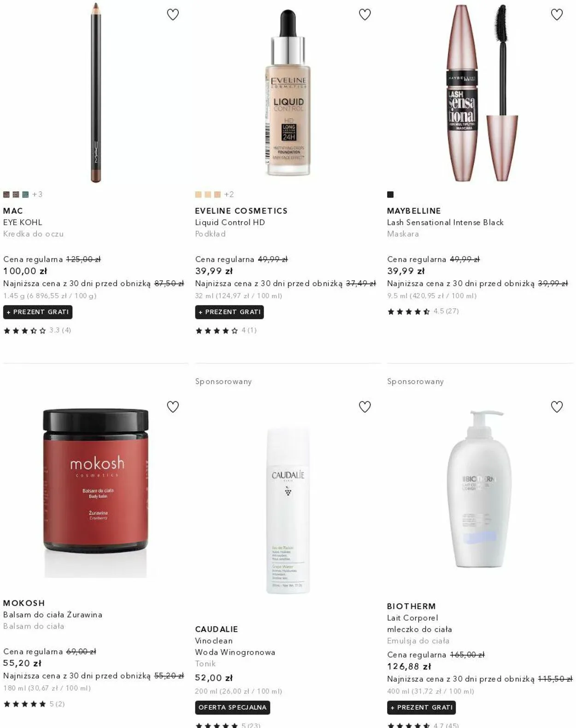Expand the +2 more Eveline shades

[229, 194]
